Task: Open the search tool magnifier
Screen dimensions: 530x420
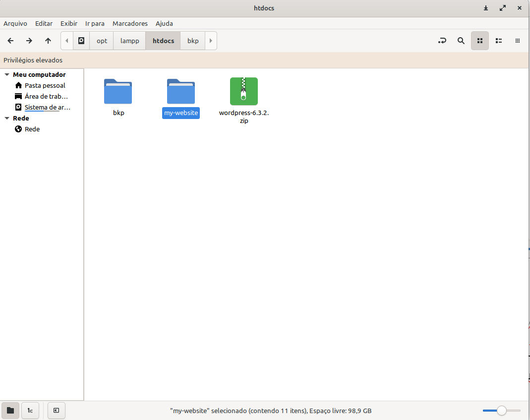Action: click(461, 41)
